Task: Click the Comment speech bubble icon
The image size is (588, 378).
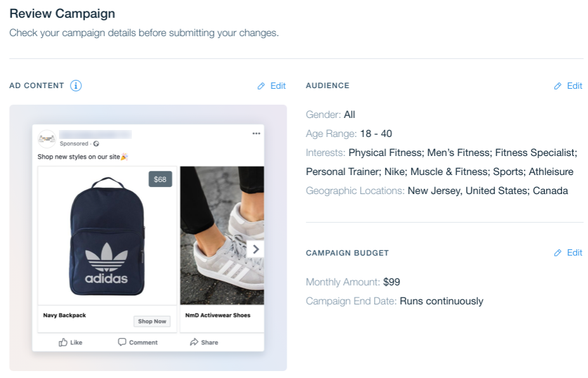Action: [122, 342]
